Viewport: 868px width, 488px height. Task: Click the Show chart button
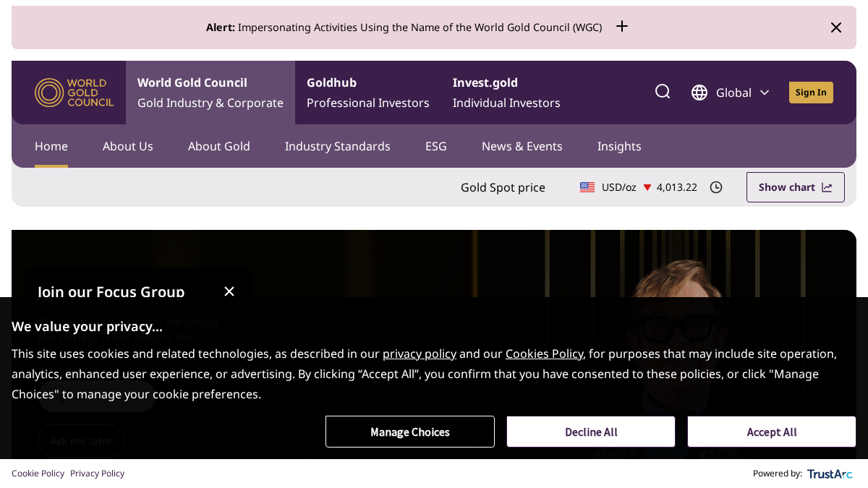(x=796, y=187)
